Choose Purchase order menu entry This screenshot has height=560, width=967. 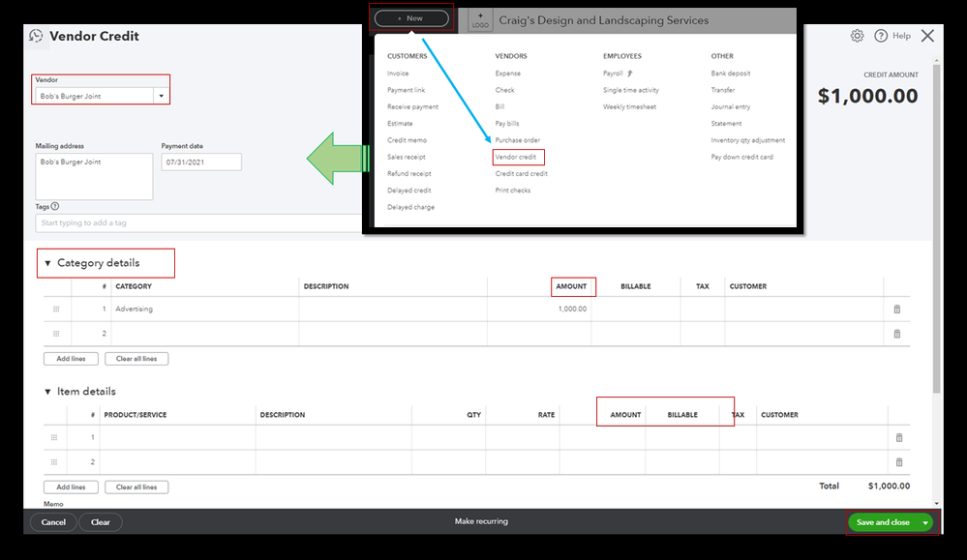pos(518,140)
